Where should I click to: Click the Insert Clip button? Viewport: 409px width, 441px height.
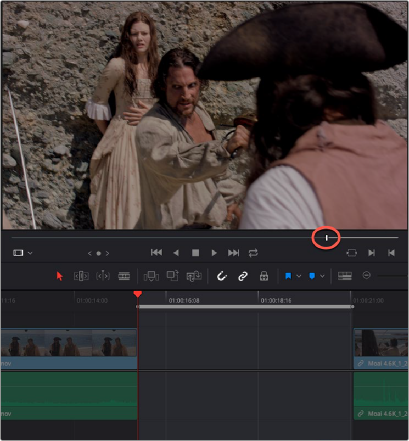tap(151, 276)
